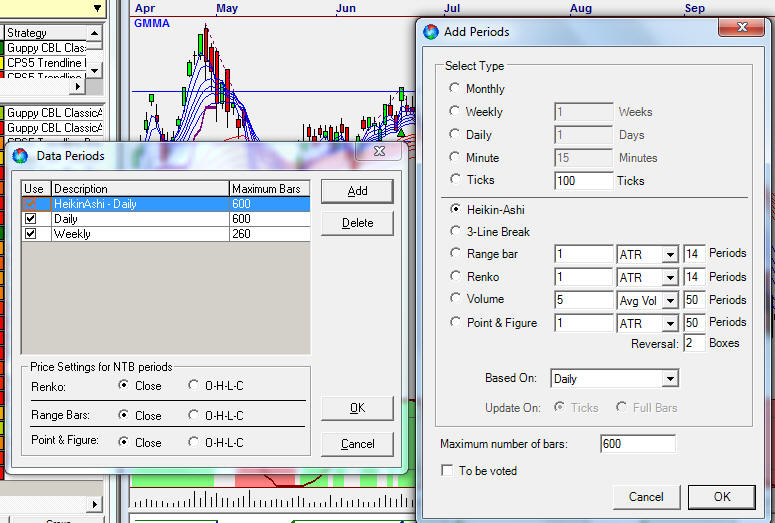Select the Monthly period type

(455, 89)
